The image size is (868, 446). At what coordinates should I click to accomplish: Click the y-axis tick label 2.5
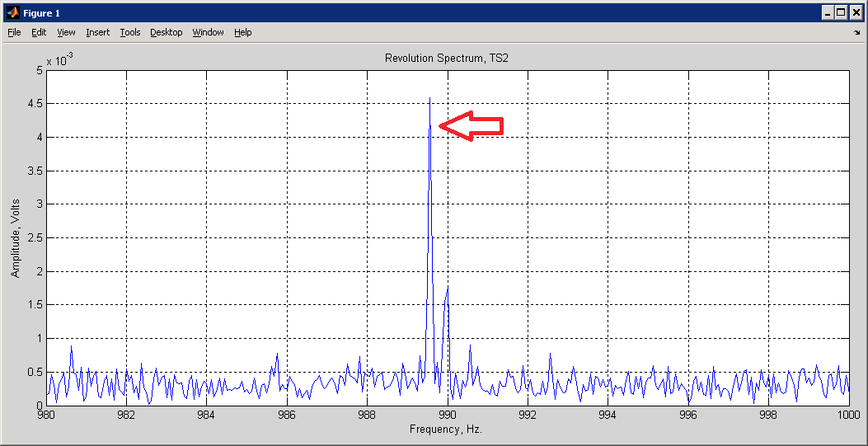(35, 238)
